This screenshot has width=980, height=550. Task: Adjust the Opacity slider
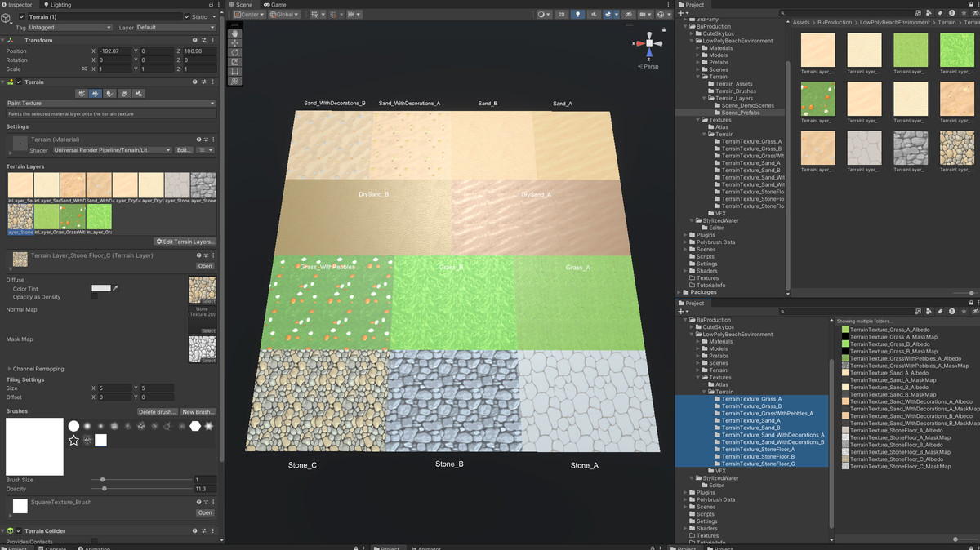(142, 489)
